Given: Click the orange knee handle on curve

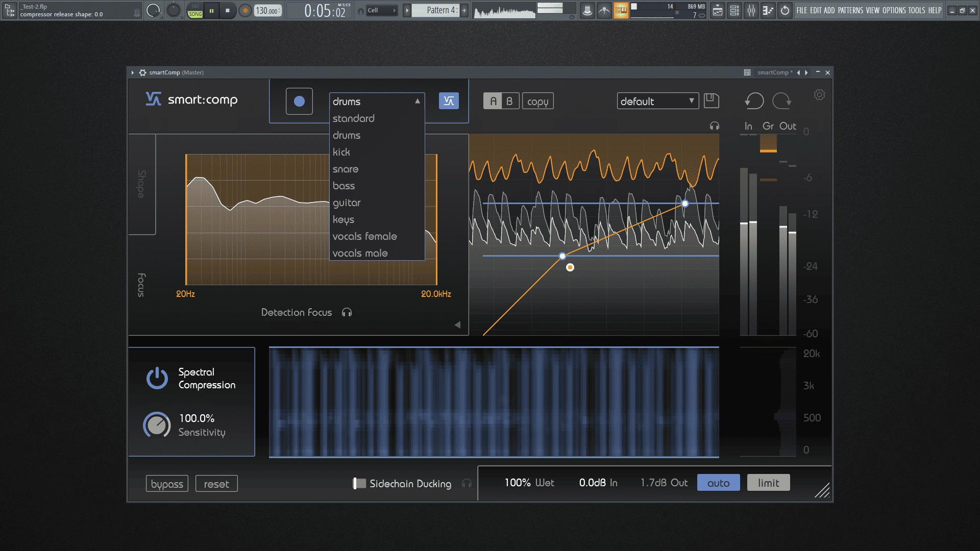Looking at the screenshot, I should [x=570, y=267].
